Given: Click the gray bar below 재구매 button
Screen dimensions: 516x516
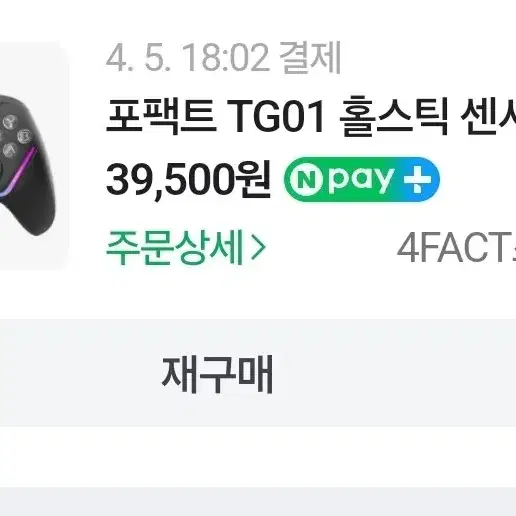Looking at the screenshot, I should pyautogui.click(x=258, y=502).
